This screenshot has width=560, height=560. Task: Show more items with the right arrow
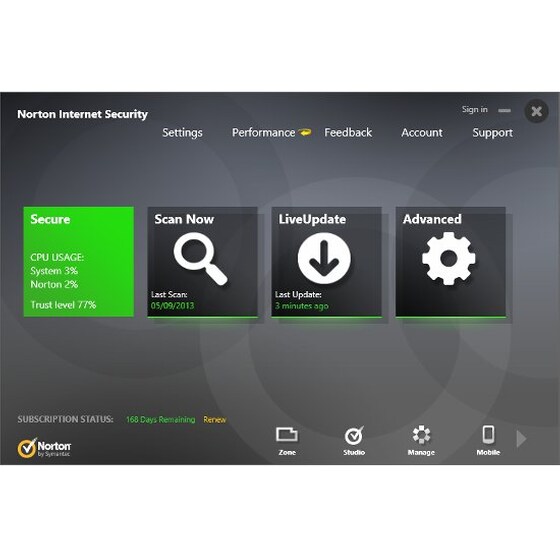pos(521,439)
